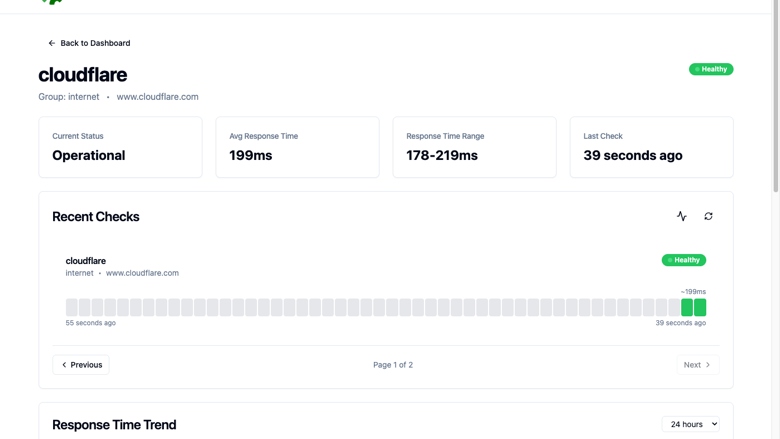The height and width of the screenshot is (439, 780).
Task: Go to the Next page of checks
Action: 697,365
